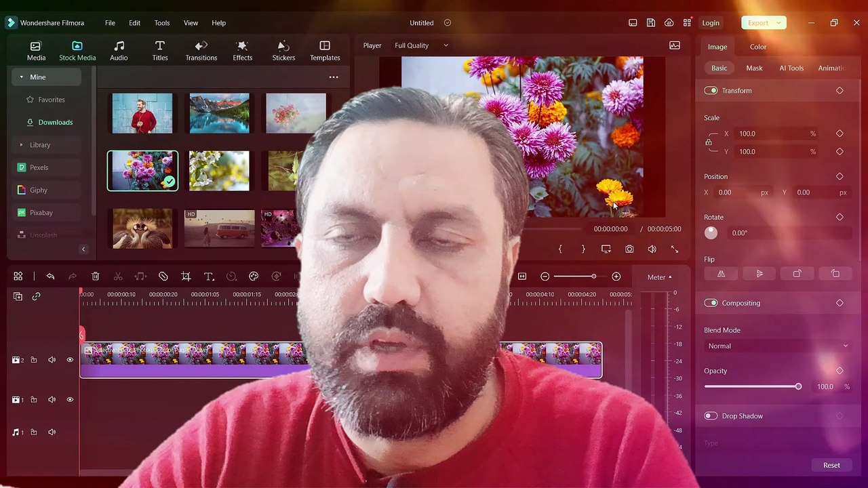The image size is (868, 488).
Task: Hide video track 1 with eye icon
Action: pos(70,400)
